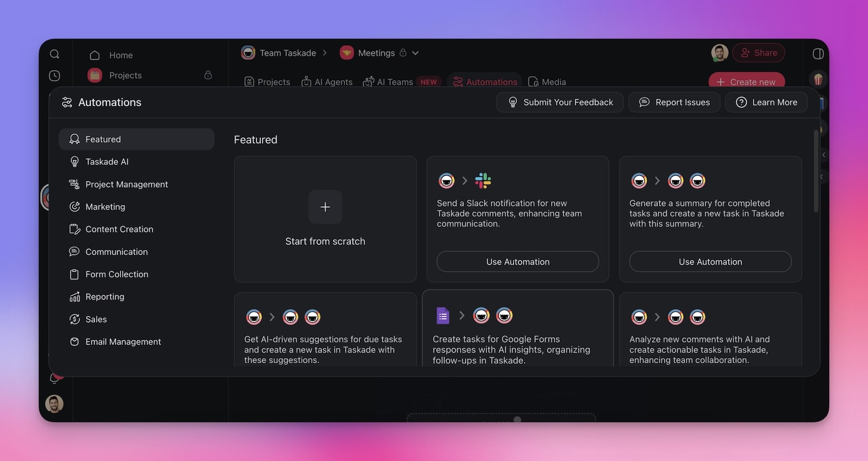This screenshot has width=868, height=461.
Task: Click the notification bell icon at lower left
Action: pos(54,379)
